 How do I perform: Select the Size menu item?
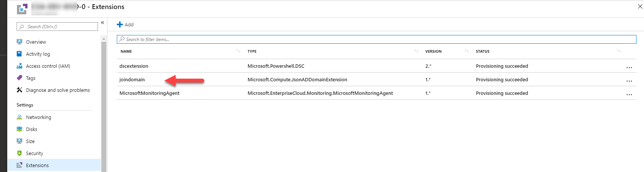coord(30,141)
